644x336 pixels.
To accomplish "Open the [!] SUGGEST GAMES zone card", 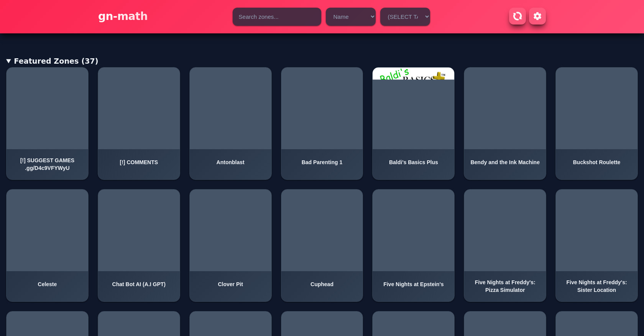I will click(x=47, y=124).
